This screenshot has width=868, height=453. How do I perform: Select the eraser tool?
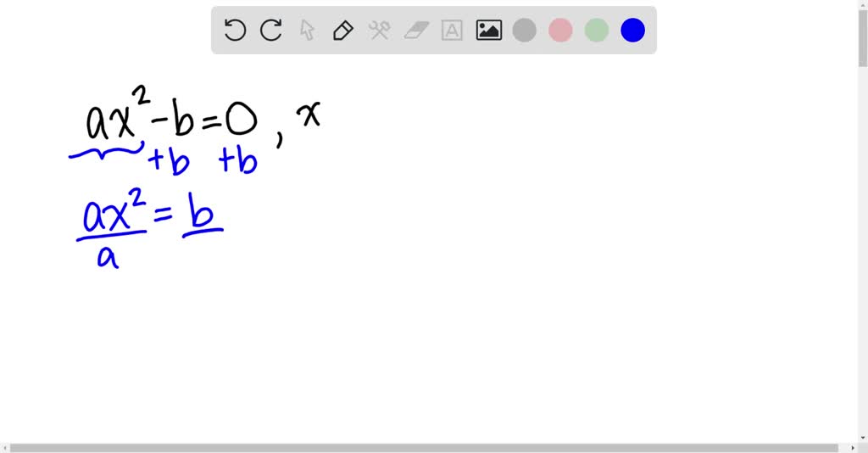[x=416, y=30]
